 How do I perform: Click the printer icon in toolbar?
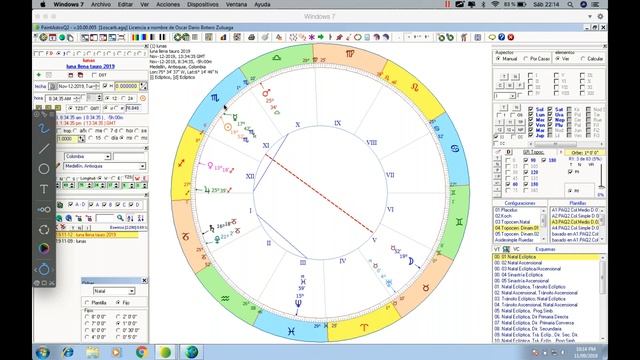[251, 37]
